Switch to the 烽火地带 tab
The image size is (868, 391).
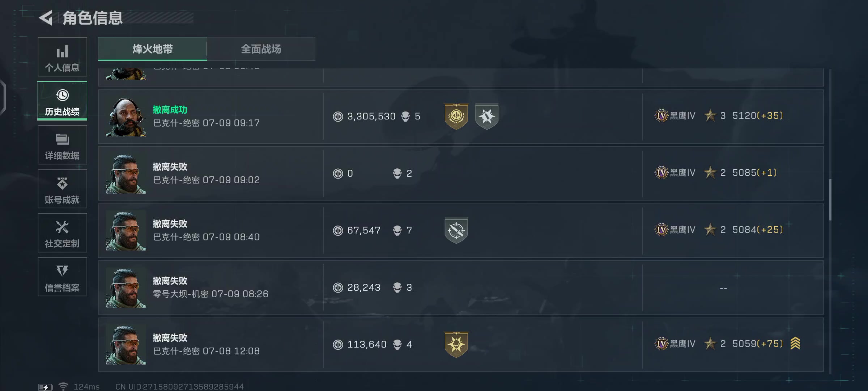[x=152, y=49]
